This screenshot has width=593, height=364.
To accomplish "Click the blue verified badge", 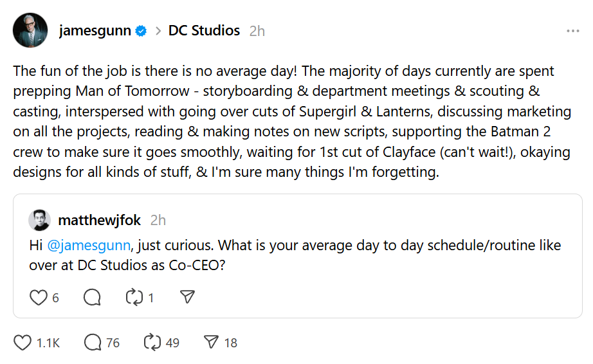I will coord(141,31).
